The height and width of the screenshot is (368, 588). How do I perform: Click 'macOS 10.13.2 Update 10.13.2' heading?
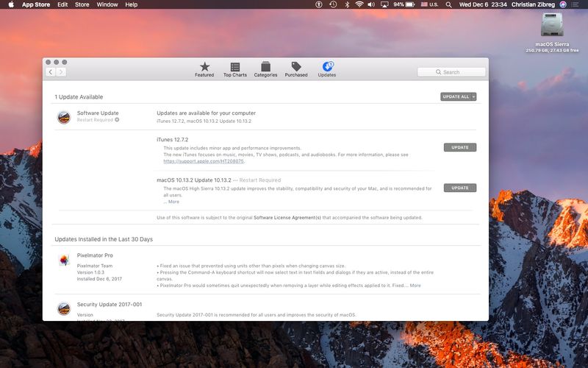194,180
